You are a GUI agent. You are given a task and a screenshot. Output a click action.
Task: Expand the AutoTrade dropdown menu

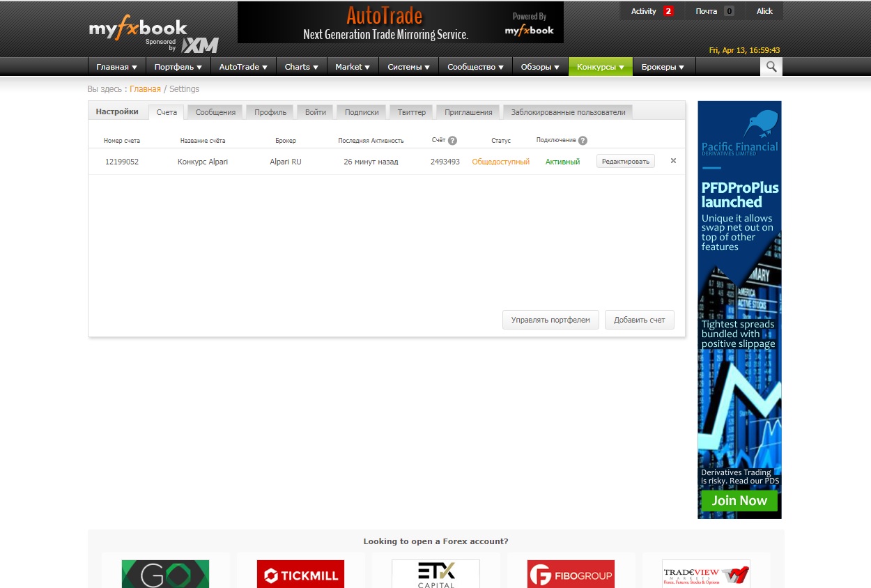click(243, 67)
